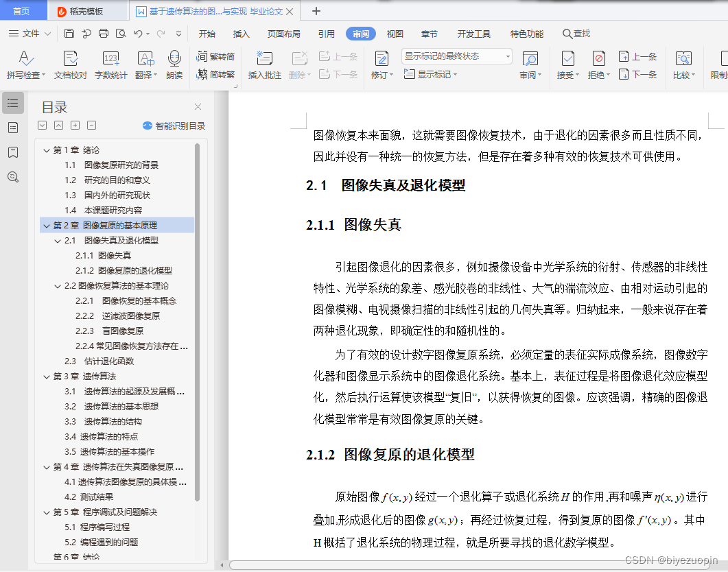Convert traditional to simplified (繁转简)

pos(216,57)
